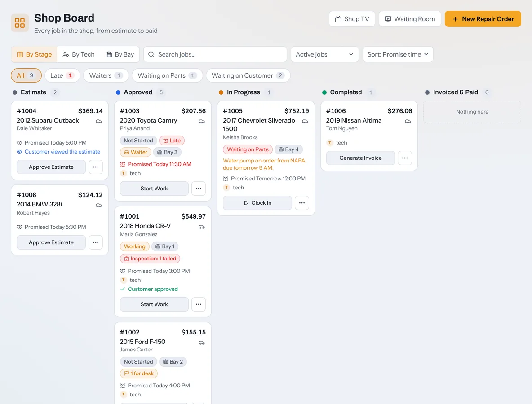Click alarm clock icon next to Promised Today 5:30 PM

click(x=19, y=227)
